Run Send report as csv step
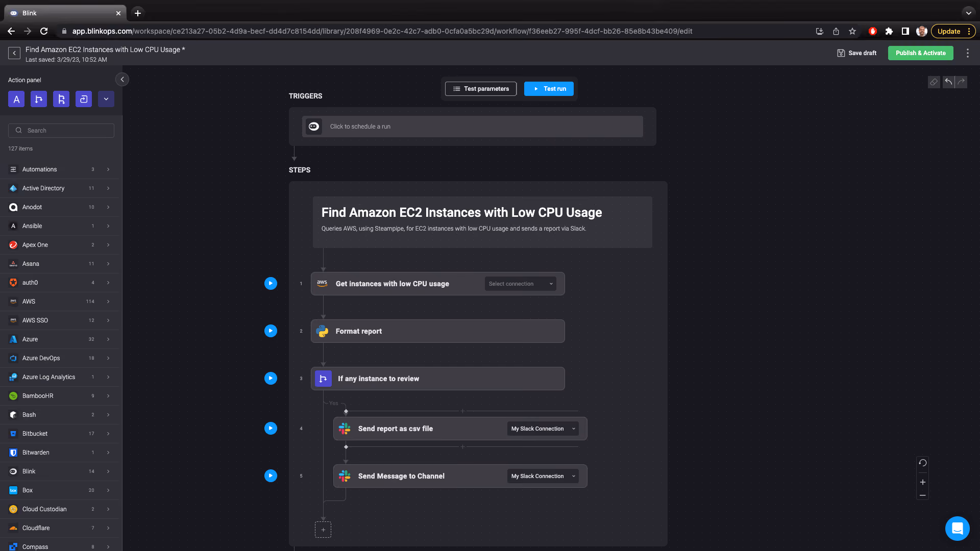The height and width of the screenshot is (551, 980). (x=271, y=429)
